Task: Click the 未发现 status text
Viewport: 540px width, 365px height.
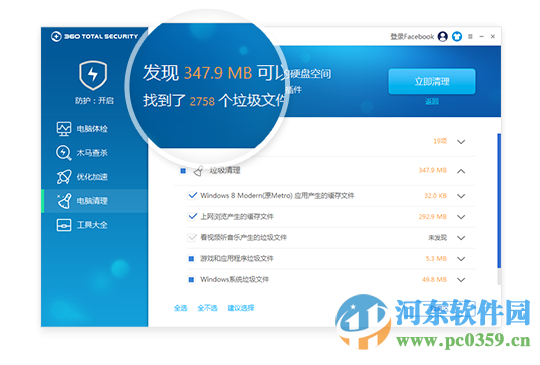Action: pos(438,238)
